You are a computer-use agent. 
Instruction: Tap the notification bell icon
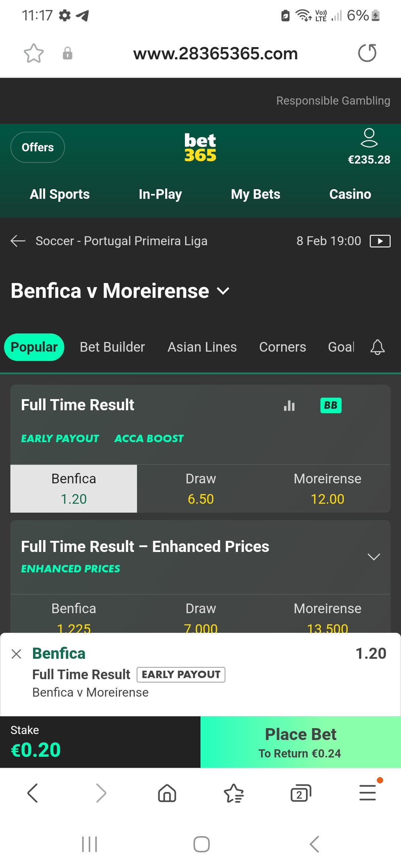point(377,347)
